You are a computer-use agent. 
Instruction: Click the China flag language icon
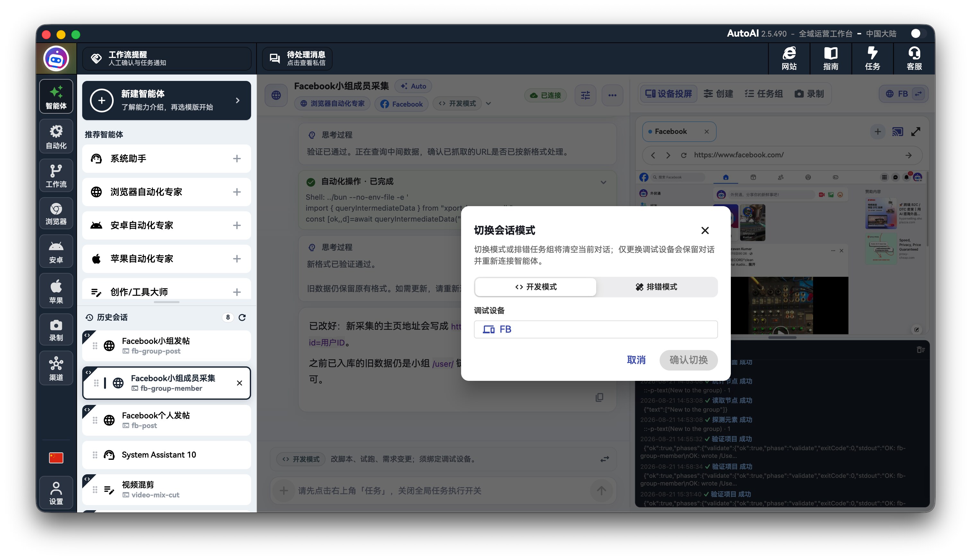(x=56, y=458)
